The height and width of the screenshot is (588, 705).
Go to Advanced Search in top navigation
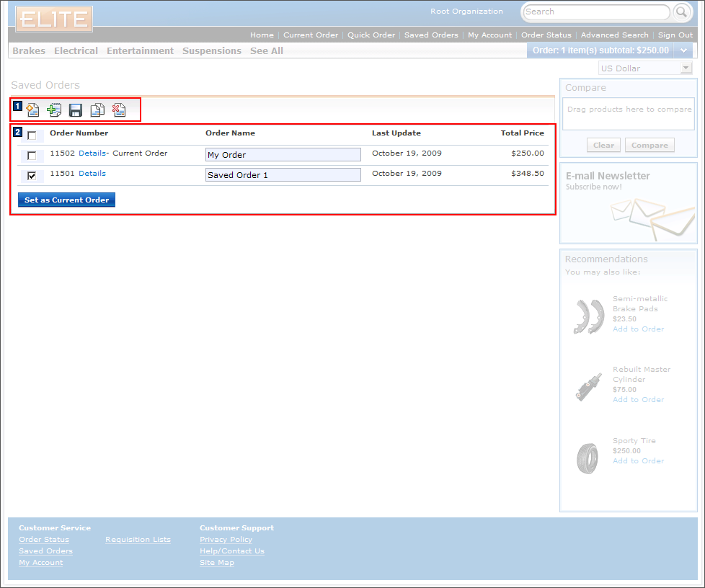click(614, 35)
